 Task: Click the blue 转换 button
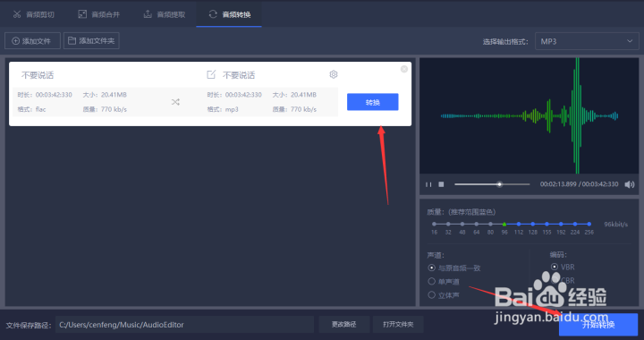[x=372, y=102]
